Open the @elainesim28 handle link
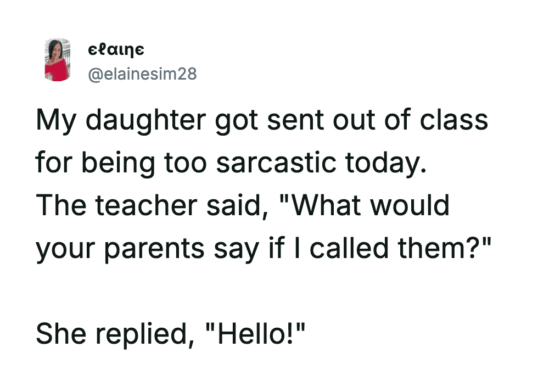The image size is (549, 392). click(142, 73)
